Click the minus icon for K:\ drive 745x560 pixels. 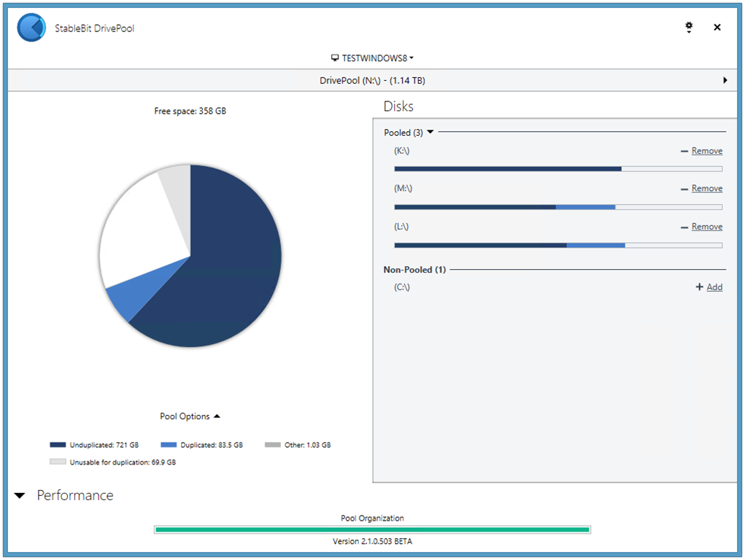tap(684, 151)
